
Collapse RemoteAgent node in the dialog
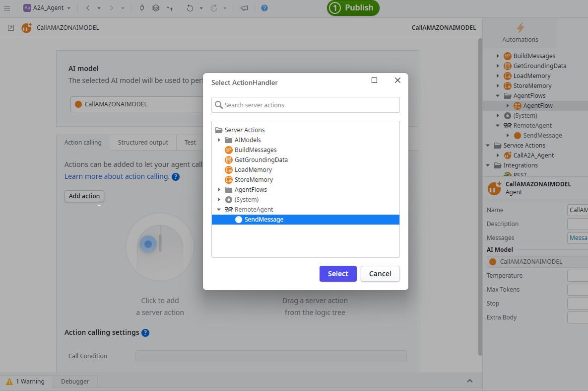coord(219,210)
